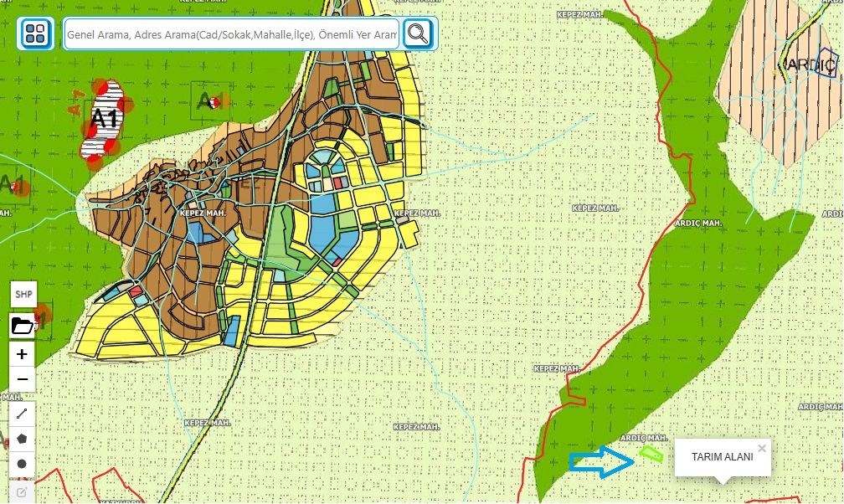Select the polygon draw tool
This screenshot has width=844, height=504.
coord(22,439)
